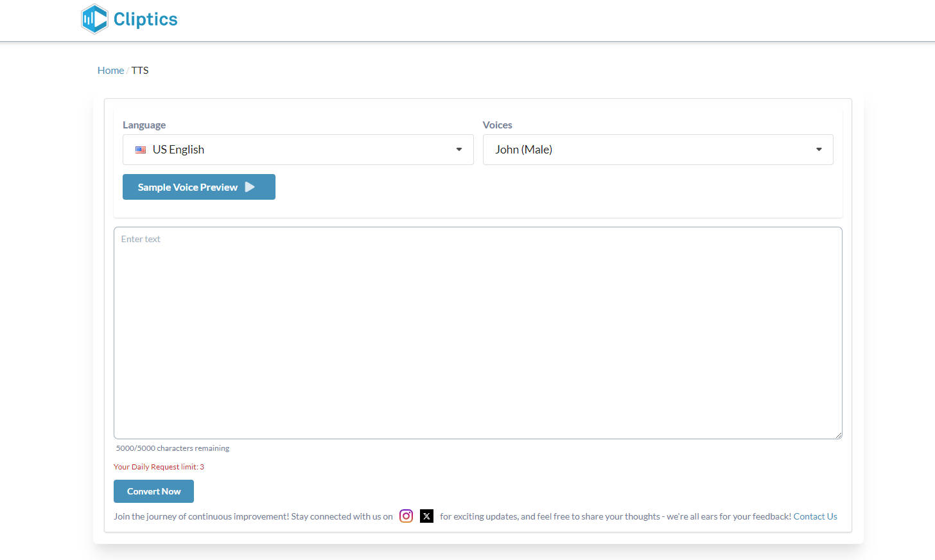The height and width of the screenshot is (560, 935).
Task: Click the Voices dropdown caret arrow
Action: point(819,150)
